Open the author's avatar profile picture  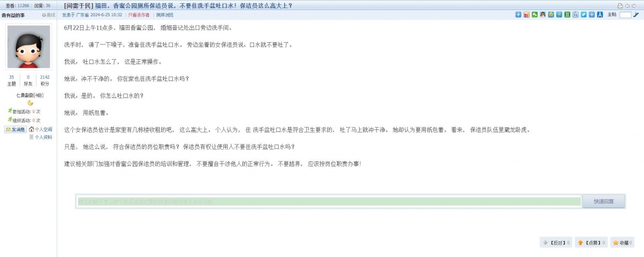click(x=29, y=46)
